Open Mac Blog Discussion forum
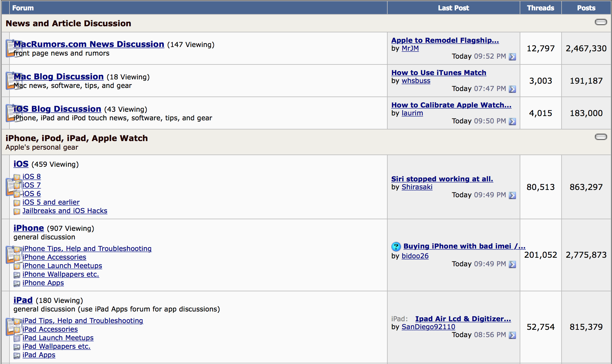 point(59,77)
